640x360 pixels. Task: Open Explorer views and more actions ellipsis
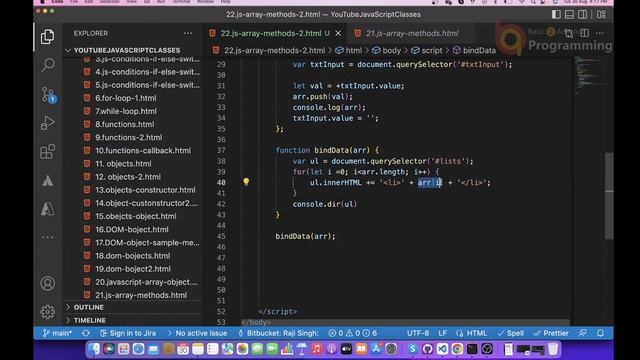coord(188,33)
